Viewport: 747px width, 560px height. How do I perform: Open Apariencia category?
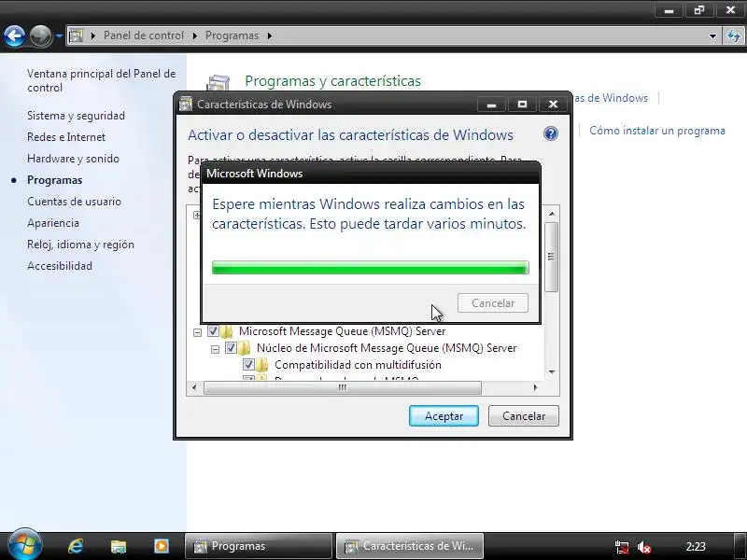pos(53,223)
